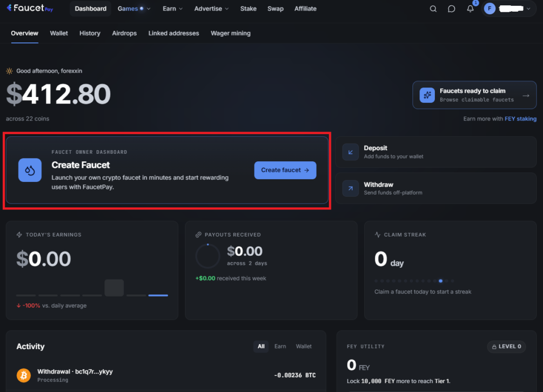This screenshot has height=392, width=543.
Task: Click the Deposit arrow icon
Action: [351, 152]
